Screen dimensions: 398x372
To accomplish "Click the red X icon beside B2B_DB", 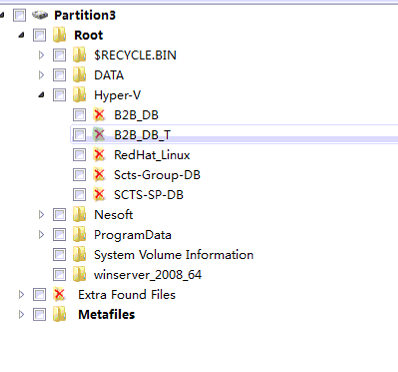I will click(99, 115).
